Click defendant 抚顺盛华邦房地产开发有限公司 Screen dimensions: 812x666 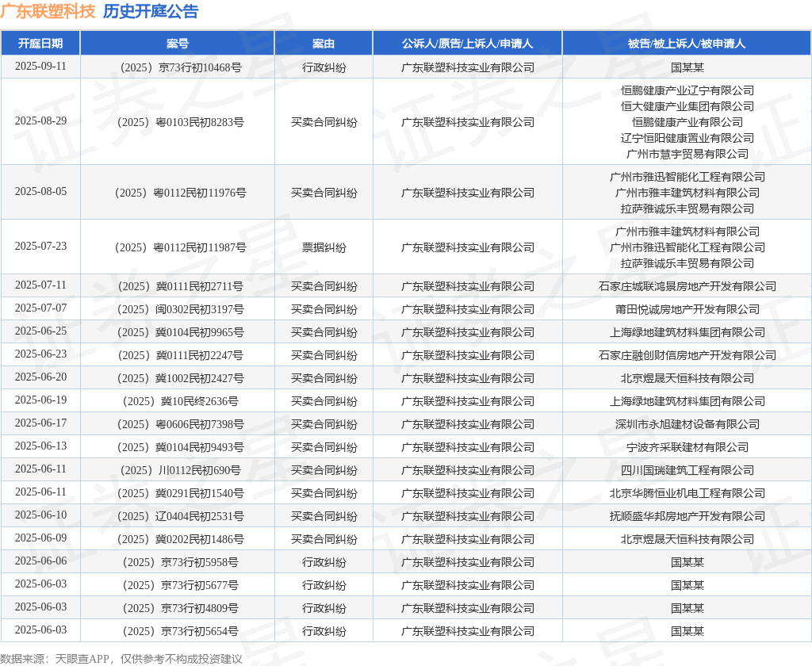click(x=688, y=516)
